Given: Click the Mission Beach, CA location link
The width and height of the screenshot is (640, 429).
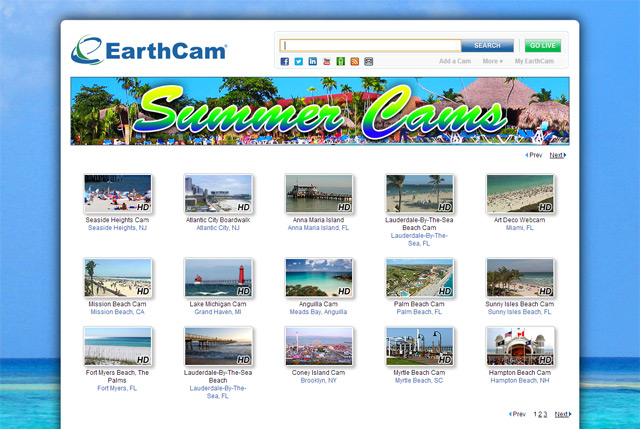Looking at the screenshot, I should pyautogui.click(x=117, y=312).
